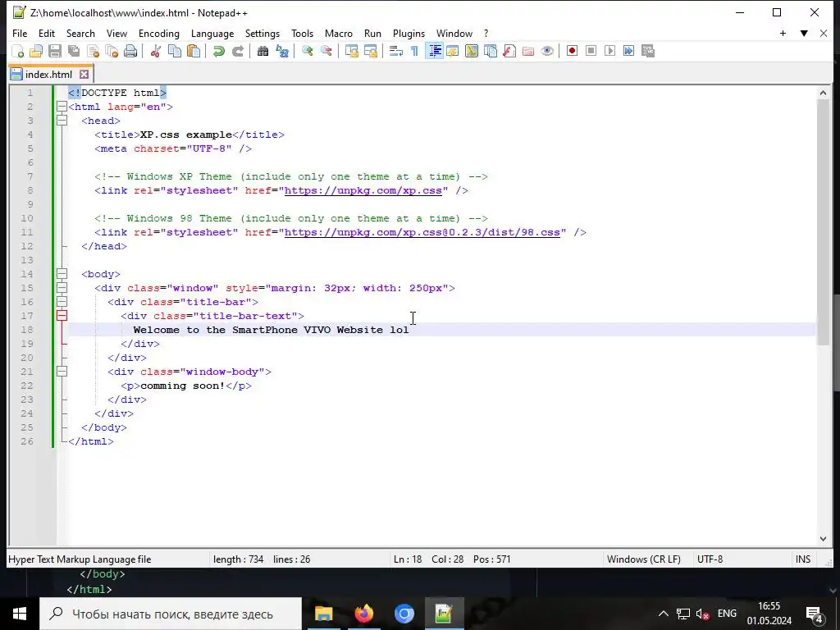Open the Language menu

point(212,33)
